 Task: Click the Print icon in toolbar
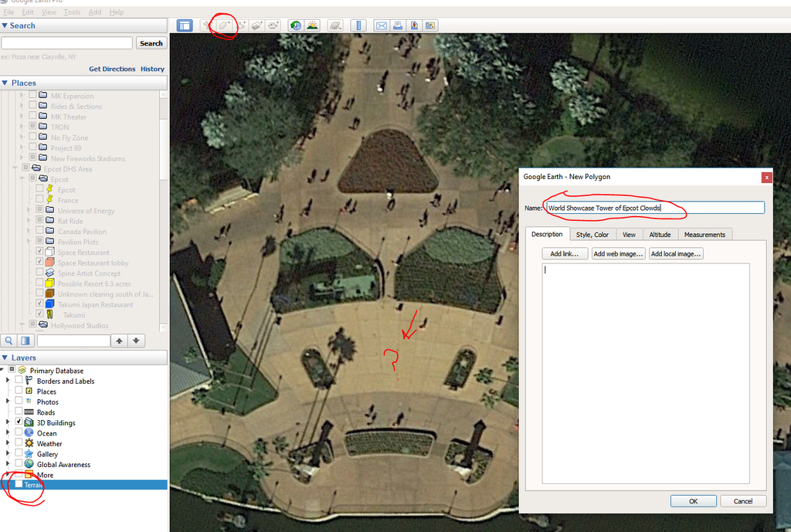point(398,25)
